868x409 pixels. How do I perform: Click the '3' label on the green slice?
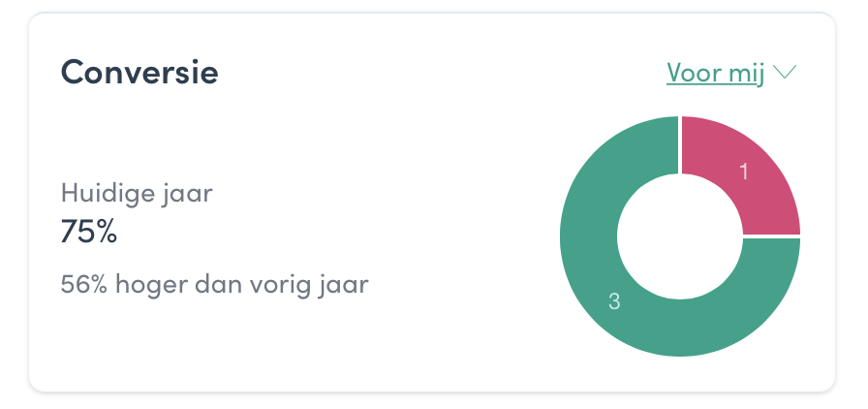614,301
